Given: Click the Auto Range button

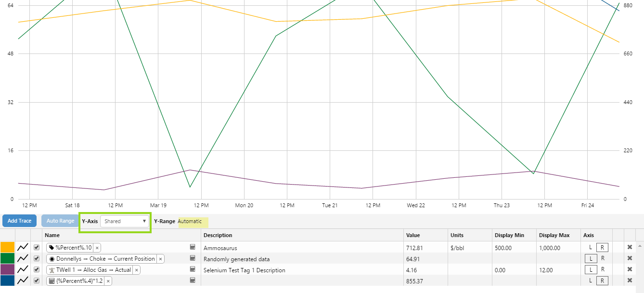Looking at the screenshot, I should pos(60,221).
